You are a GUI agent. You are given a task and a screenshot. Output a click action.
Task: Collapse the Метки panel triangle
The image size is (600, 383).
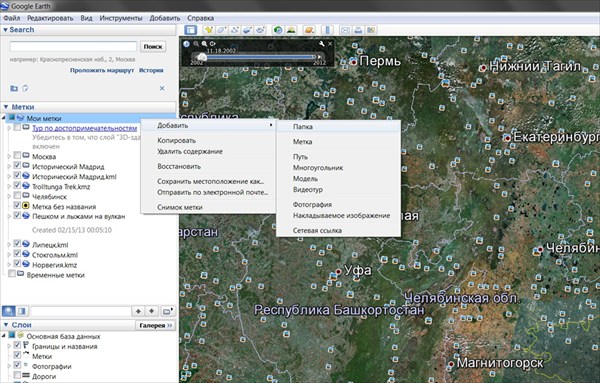pos(5,107)
